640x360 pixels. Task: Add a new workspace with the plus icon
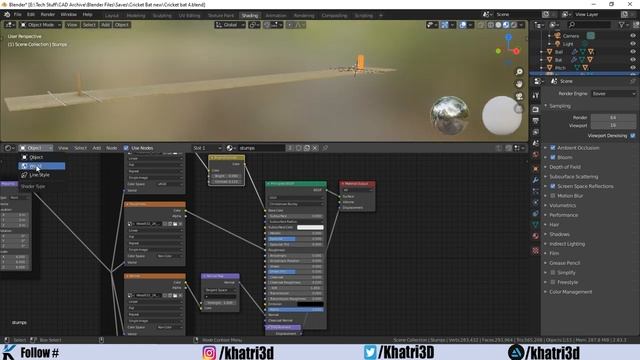[x=381, y=16]
